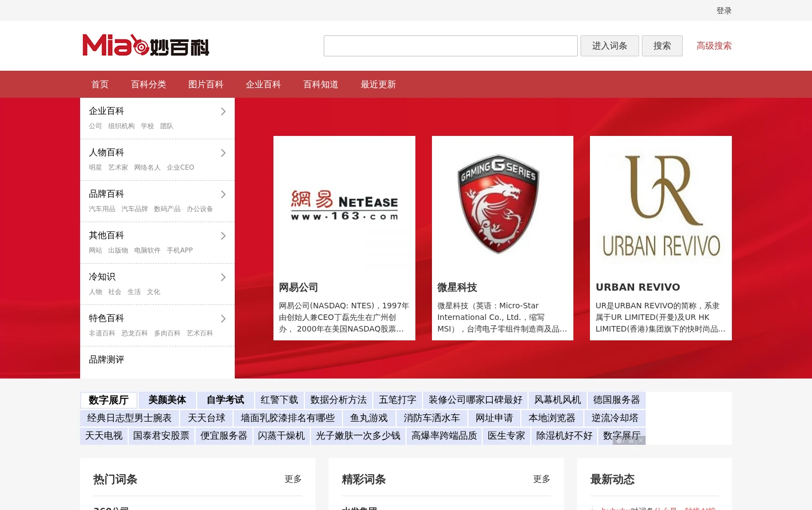Open 更多 beside 精彩词条

tap(542, 479)
